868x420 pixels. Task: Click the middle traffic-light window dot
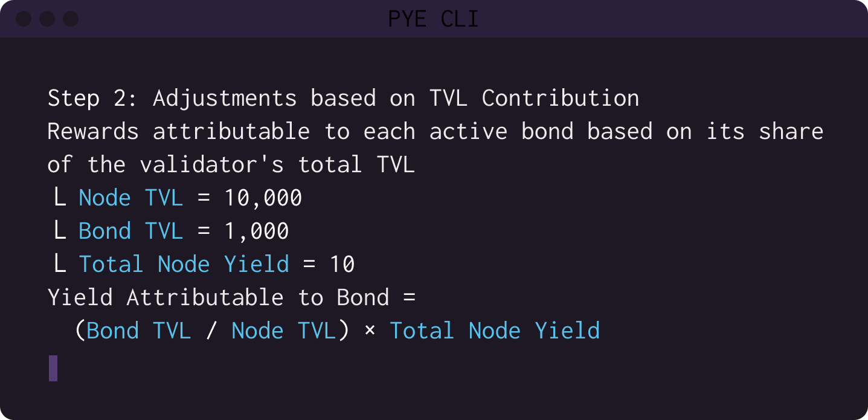click(x=47, y=19)
